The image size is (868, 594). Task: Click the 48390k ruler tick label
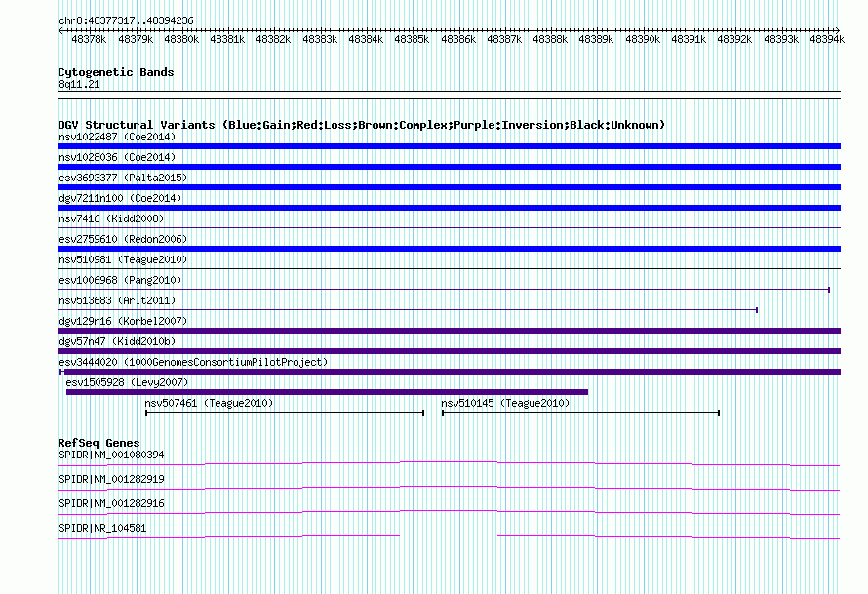click(642, 39)
